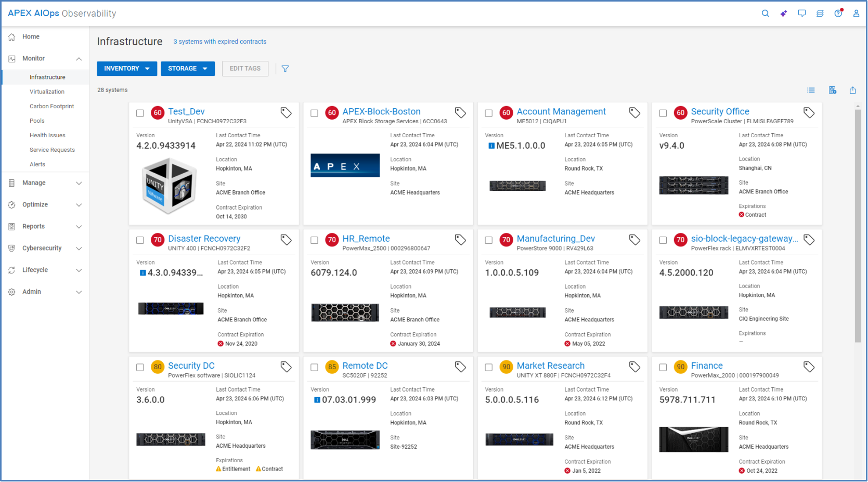Open the Disaster Recovery system link

(x=204, y=239)
